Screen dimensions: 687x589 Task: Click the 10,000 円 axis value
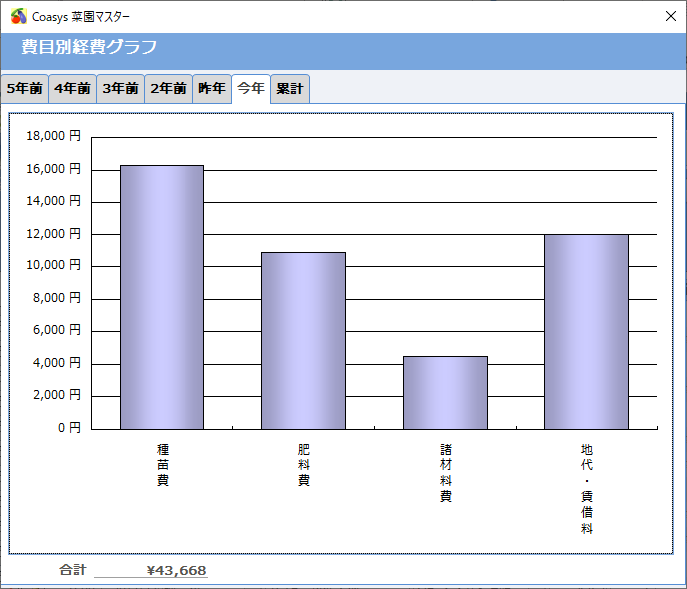coord(53,265)
